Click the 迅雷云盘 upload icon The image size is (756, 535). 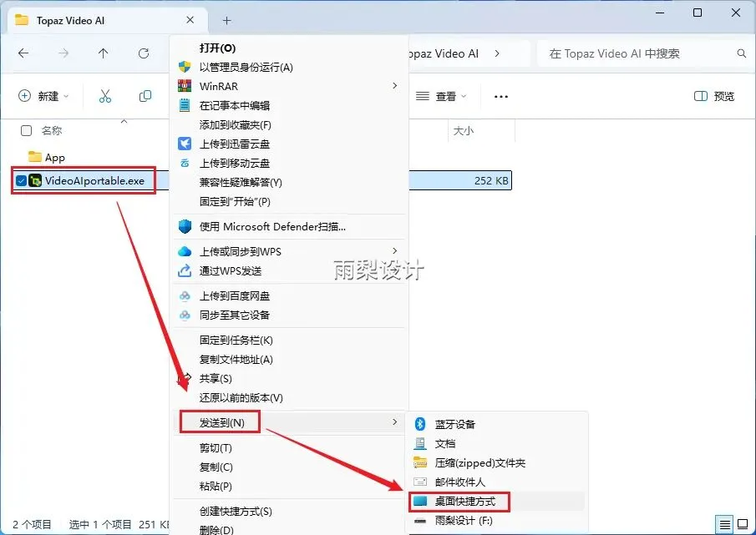185,144
